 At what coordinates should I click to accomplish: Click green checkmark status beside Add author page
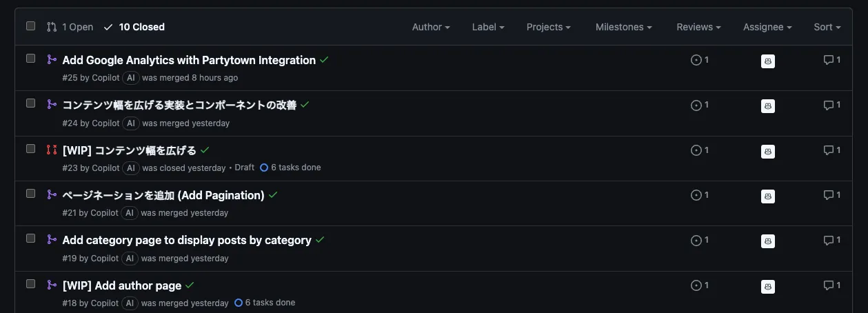[190, 285]
